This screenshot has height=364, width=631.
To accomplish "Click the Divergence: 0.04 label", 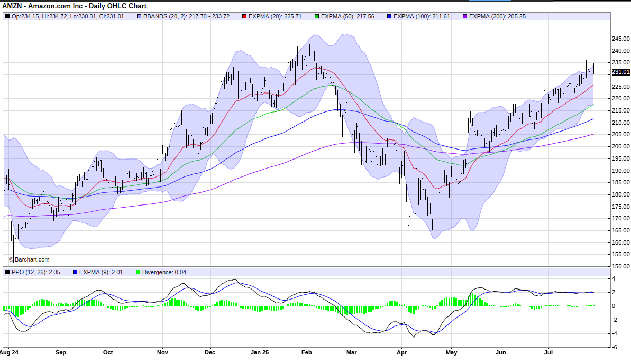I will click(164, 273).
